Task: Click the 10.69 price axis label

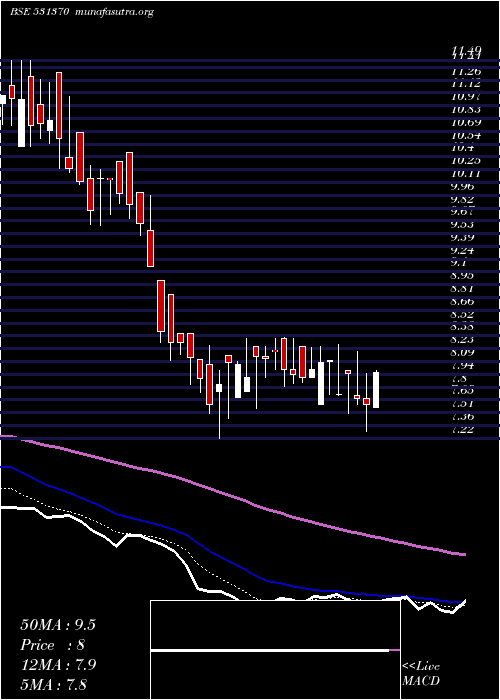Action: pos(466,122)
